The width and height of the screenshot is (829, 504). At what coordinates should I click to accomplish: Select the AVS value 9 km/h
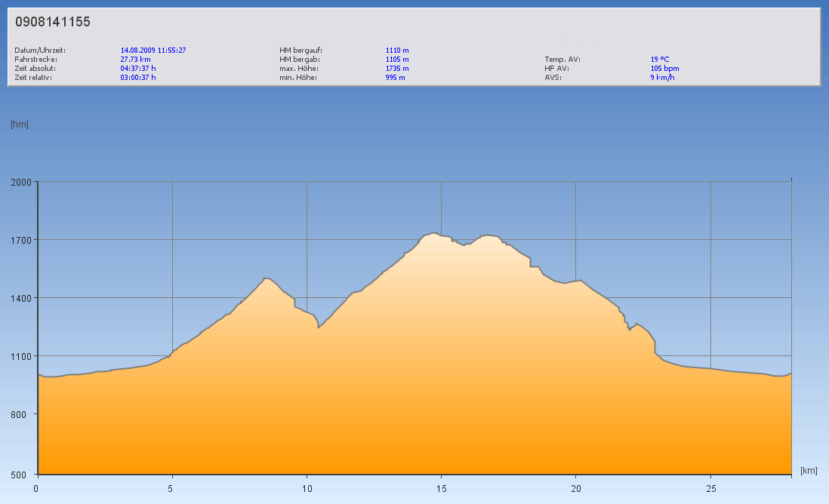662,78
